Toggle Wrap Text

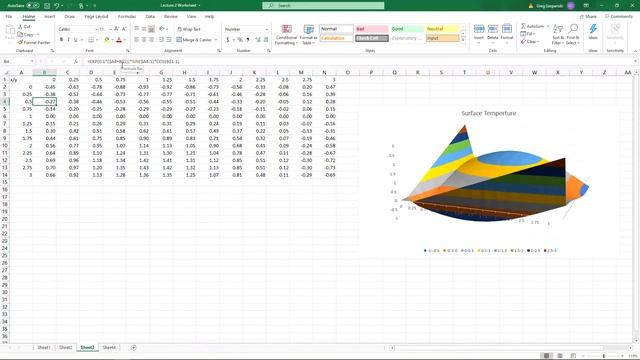click(189, 29)
